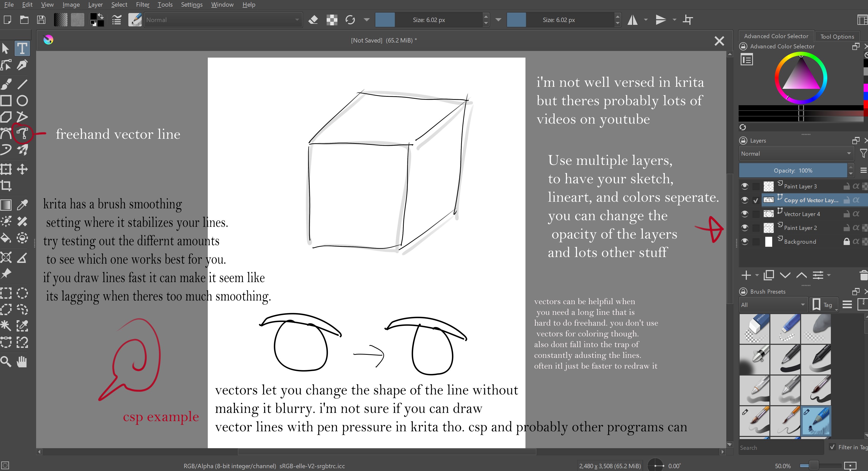Select the Move tool

(x=22, y=169)
